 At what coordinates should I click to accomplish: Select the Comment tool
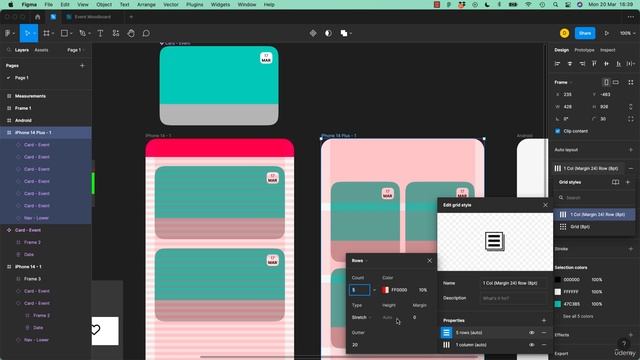coord(146,33)
